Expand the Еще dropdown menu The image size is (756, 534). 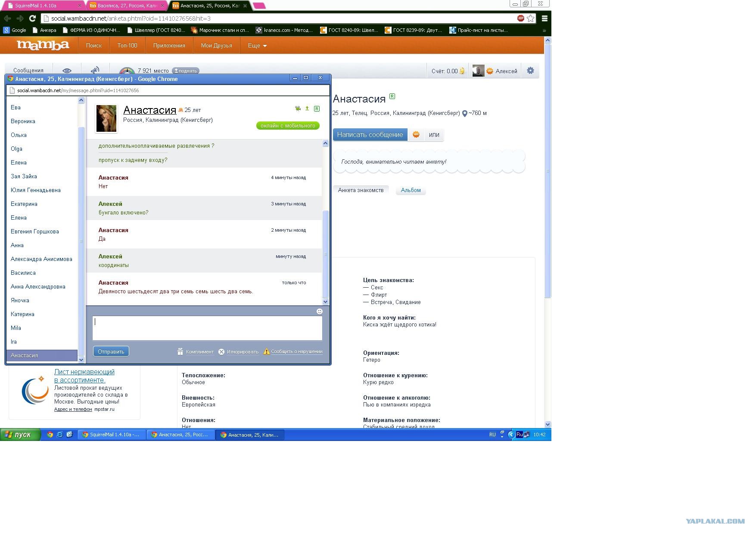point(257,45)
